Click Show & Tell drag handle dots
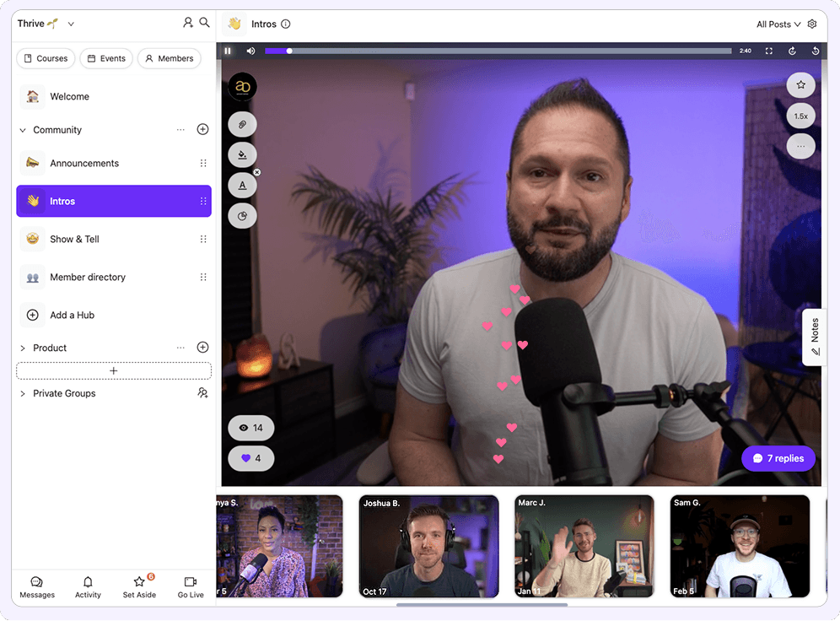 coord(203,239)
